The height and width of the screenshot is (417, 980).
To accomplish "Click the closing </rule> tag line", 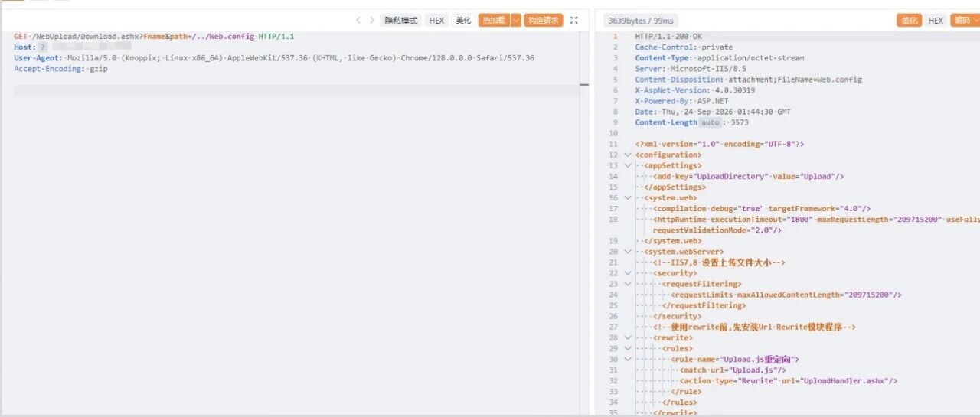I will click(686, 391).
